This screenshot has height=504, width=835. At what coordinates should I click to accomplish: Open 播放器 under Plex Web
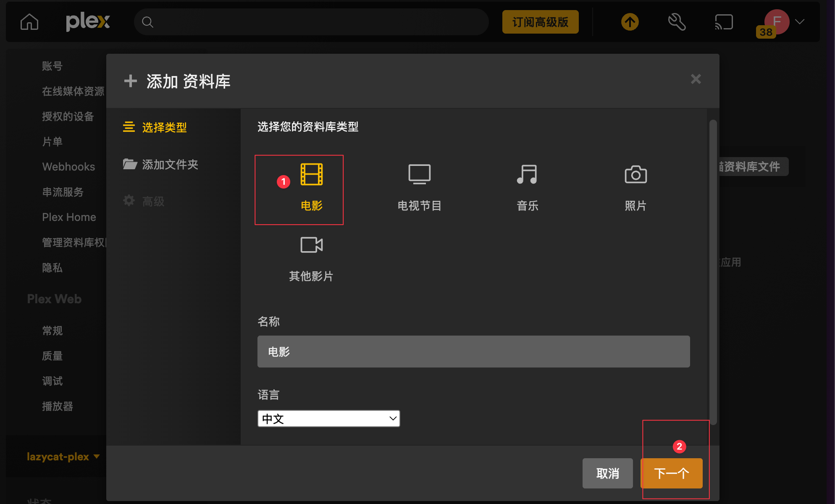coord(58,406)
